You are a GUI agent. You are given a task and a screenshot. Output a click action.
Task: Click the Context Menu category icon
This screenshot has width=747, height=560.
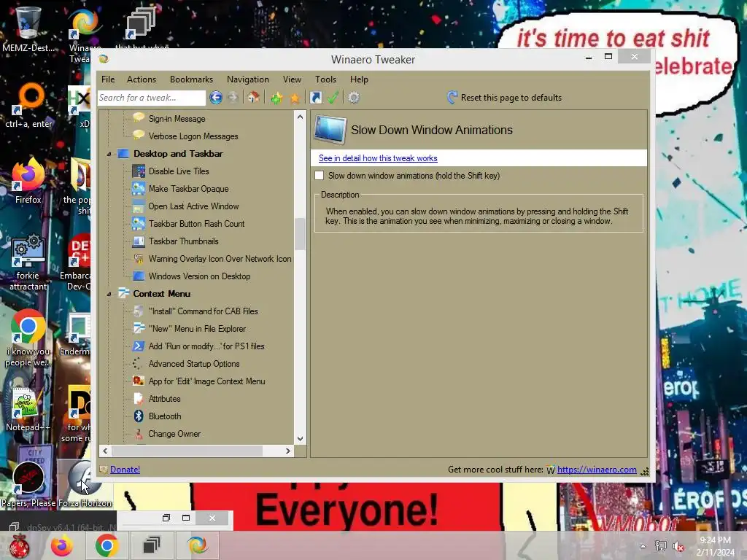123,293
